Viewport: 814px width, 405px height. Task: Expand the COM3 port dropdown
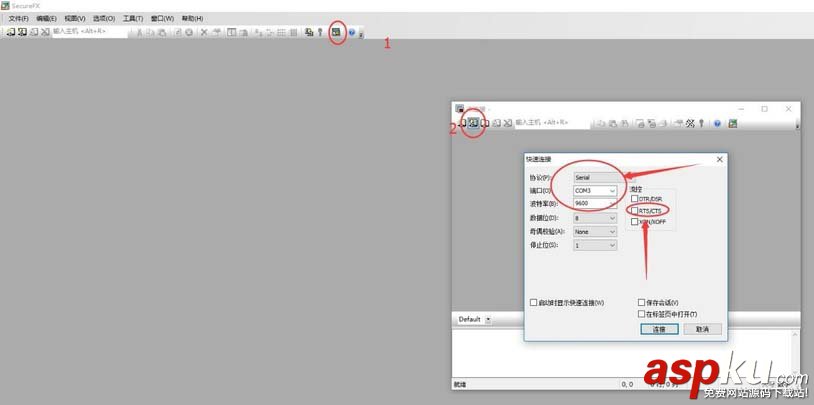pyautogui.click(x=612, y=191)
